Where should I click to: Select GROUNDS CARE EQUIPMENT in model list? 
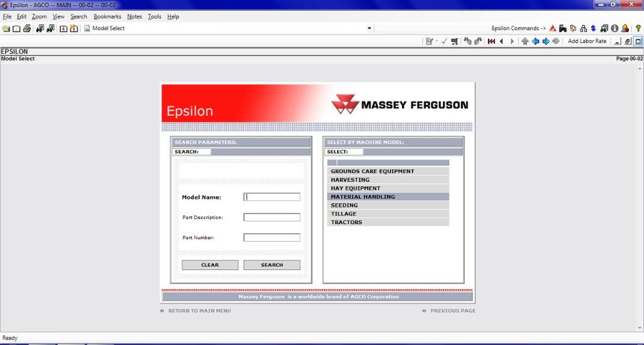click(x=388, y=171)
